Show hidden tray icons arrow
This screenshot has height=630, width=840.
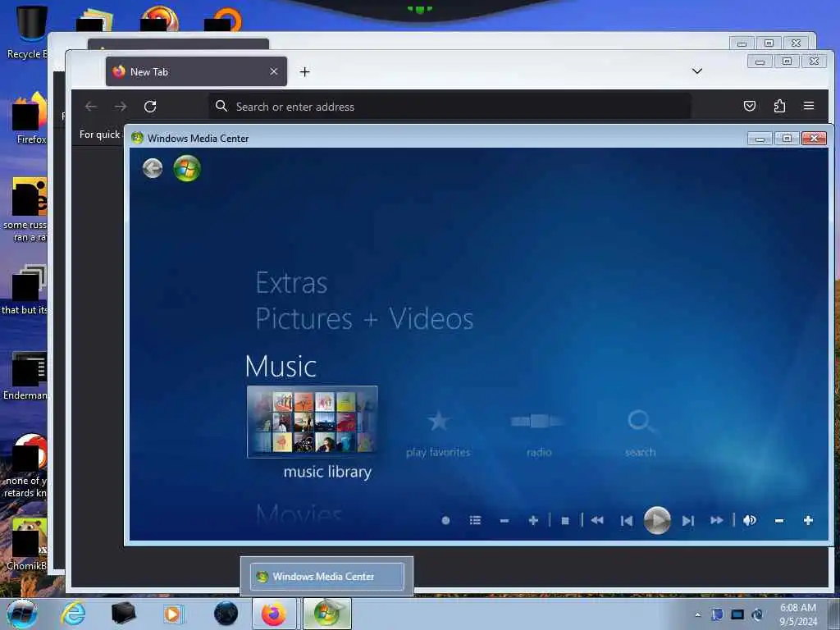point(697,615)
